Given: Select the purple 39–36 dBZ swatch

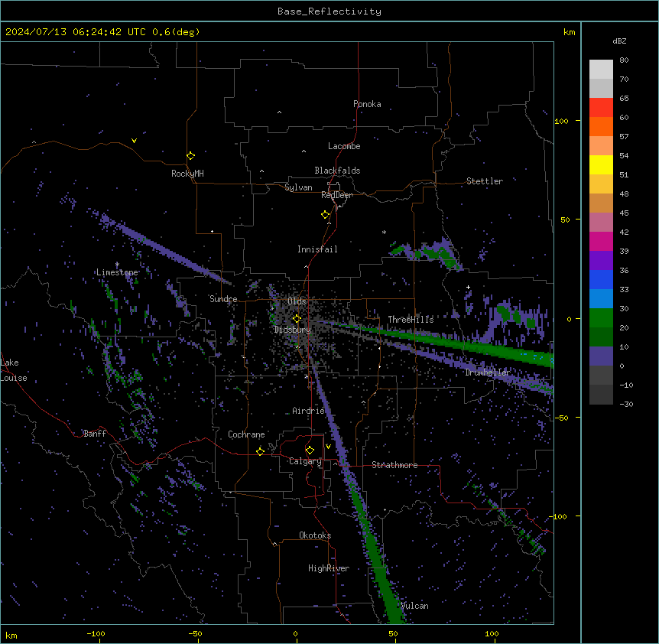Looking at the screenshot, I should (601, 261).
